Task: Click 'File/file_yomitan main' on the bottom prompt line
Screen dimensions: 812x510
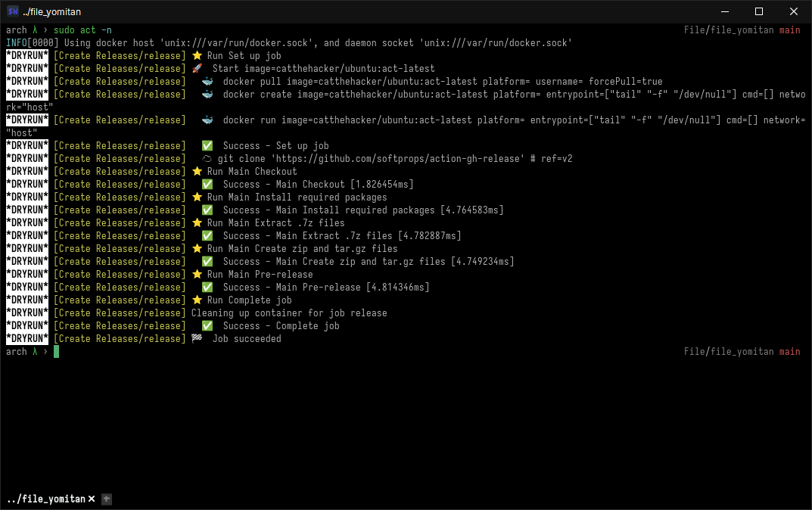Action: [x=742, y=352]
